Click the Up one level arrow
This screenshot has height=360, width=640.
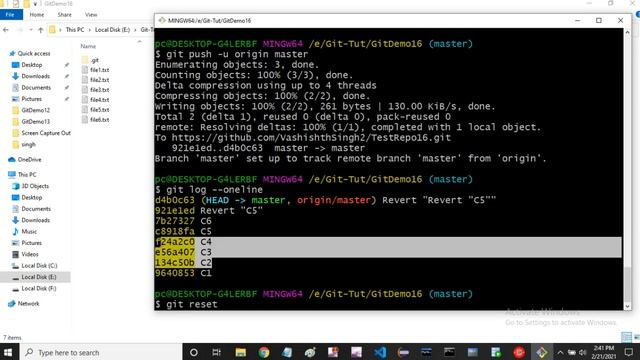pos(40,30)
